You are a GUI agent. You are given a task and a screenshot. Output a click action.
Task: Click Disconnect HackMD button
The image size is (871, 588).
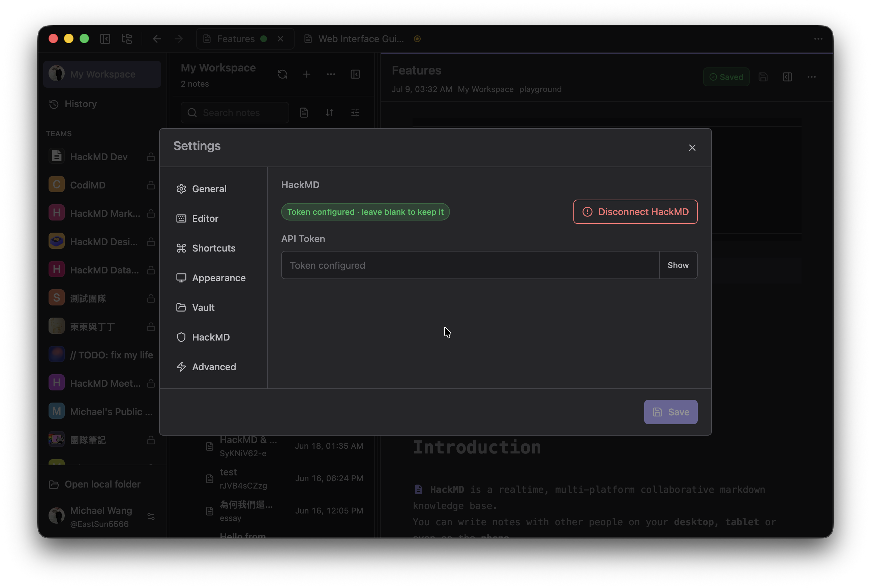635,212
